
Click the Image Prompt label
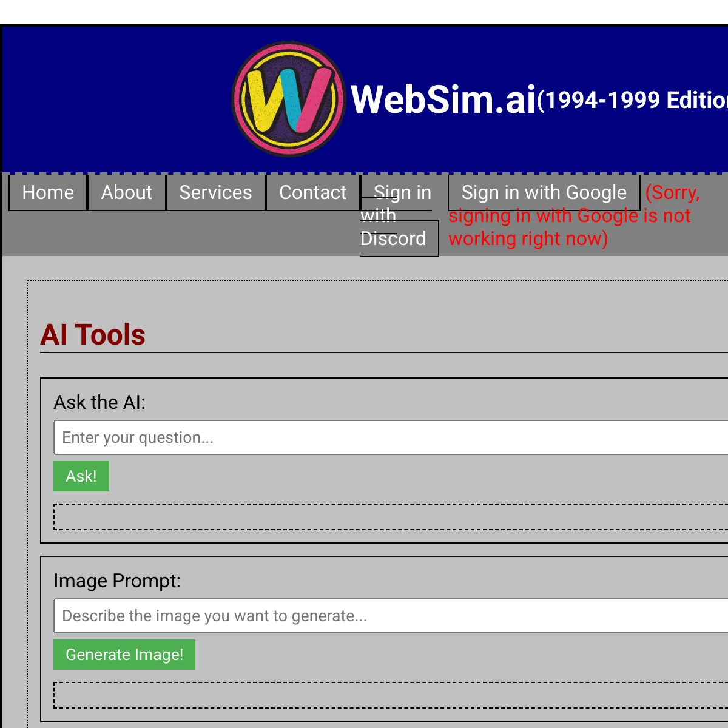pos(117,581)
